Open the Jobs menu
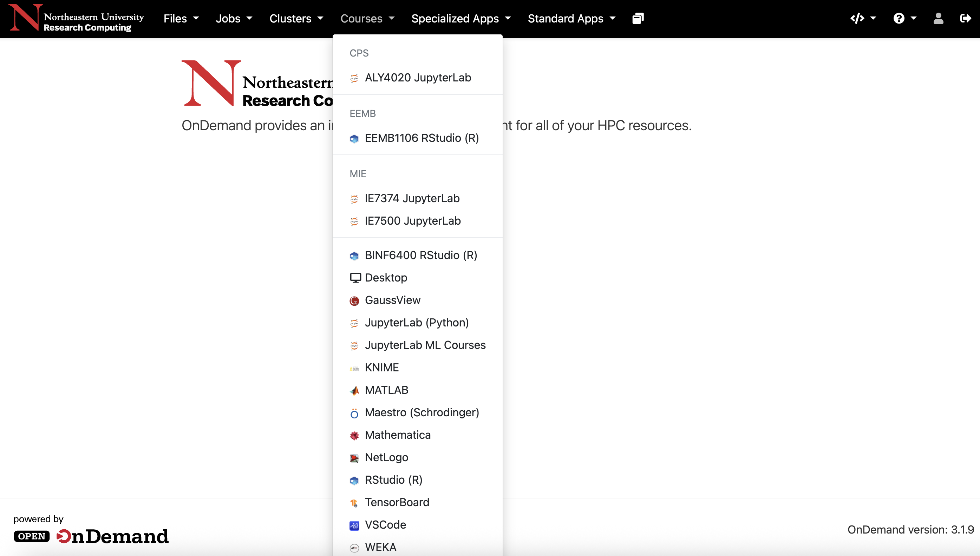 pos(234,18)
